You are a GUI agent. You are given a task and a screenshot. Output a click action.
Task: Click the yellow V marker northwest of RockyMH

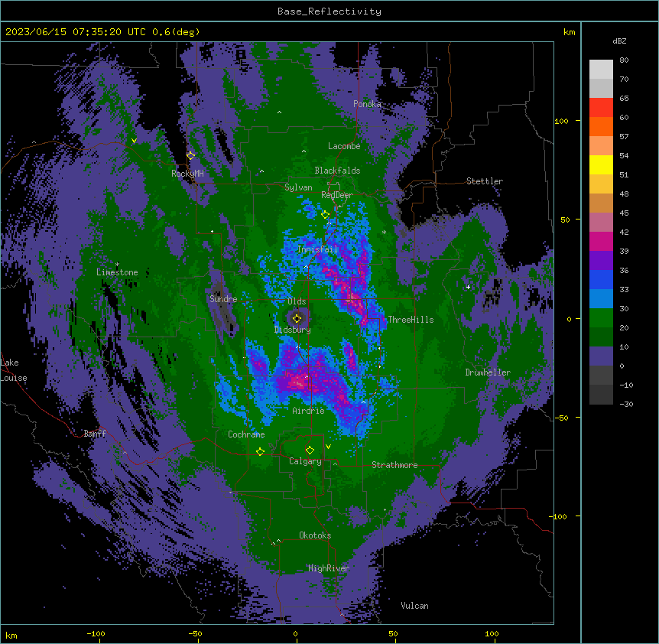(x=134, y=141)
